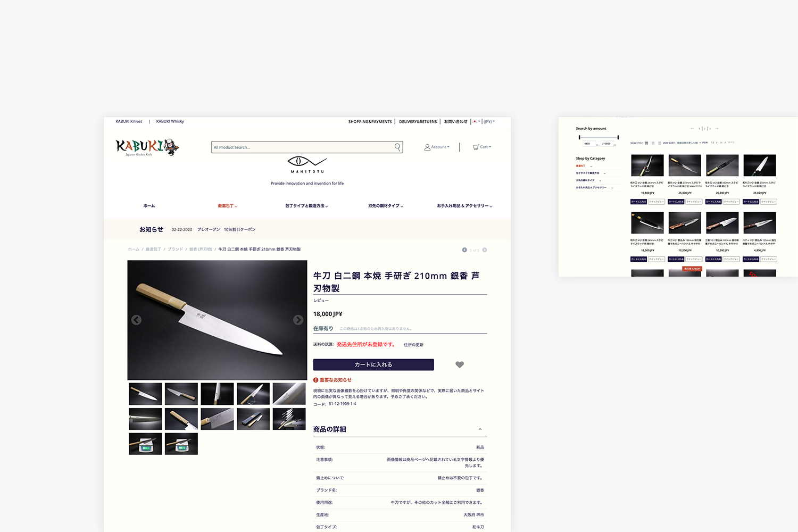This screenshot has height=532, width=798.
Task: Switch view style to grid layout
Action: (x=646, y=143)
